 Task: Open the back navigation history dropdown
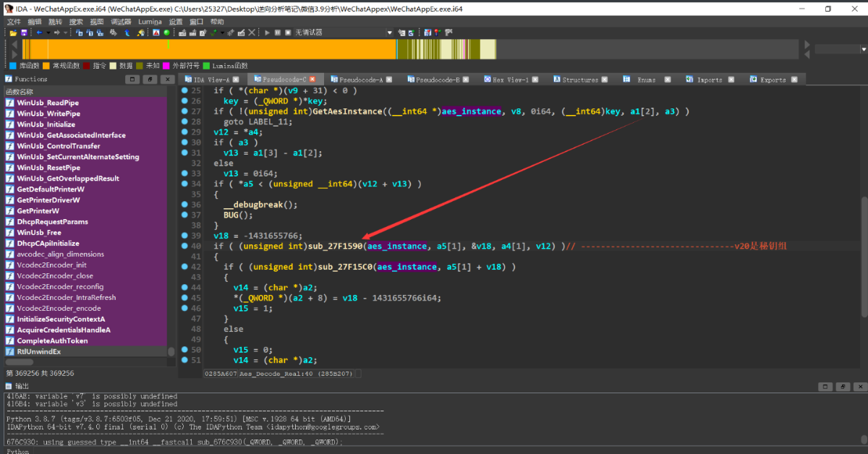coord(48,33)
